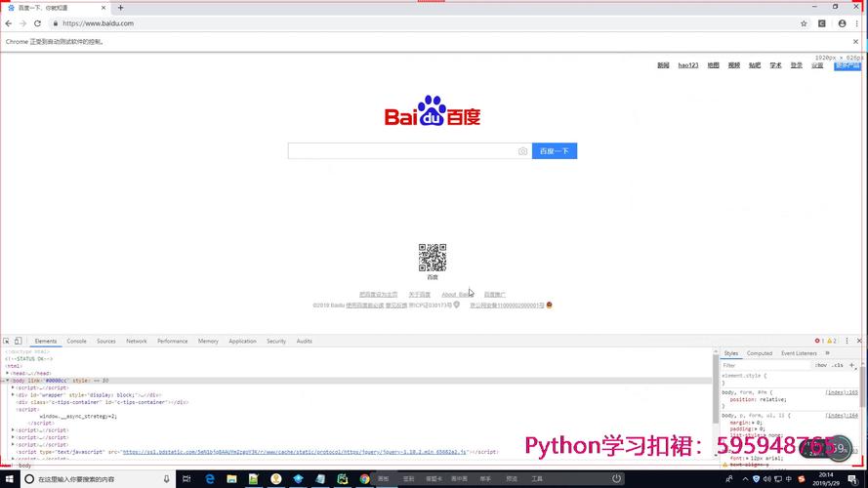Click the browser forward arrow
Screen dimensions: 868x488
point(22,23)
